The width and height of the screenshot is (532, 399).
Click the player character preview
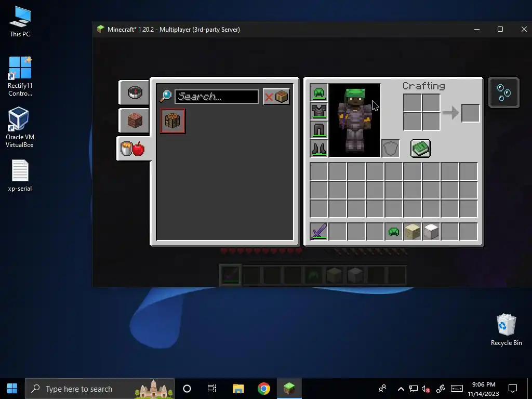[x=354, y=121]
